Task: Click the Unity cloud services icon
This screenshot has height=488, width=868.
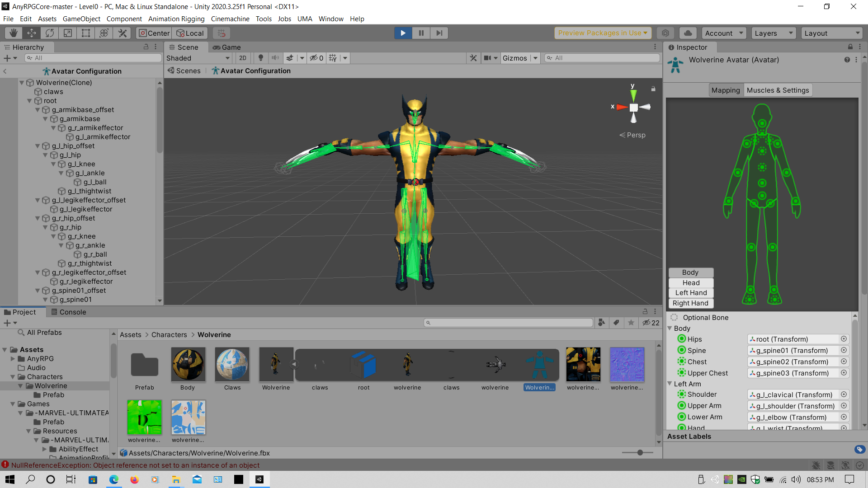Action: tap(688, 33)
